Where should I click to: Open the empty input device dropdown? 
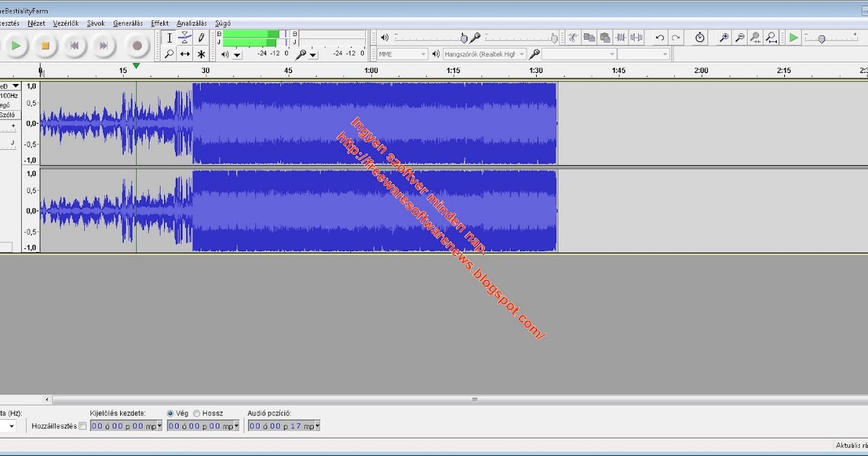coord(579,54)
